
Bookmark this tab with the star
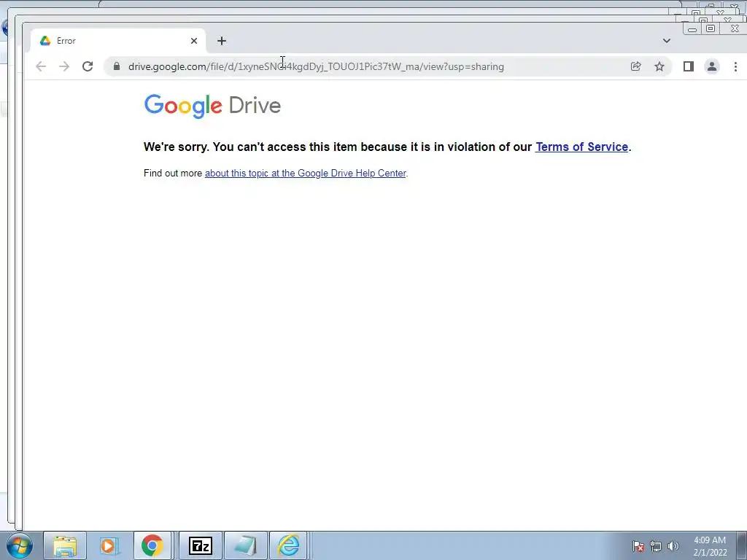pos(659,66)
